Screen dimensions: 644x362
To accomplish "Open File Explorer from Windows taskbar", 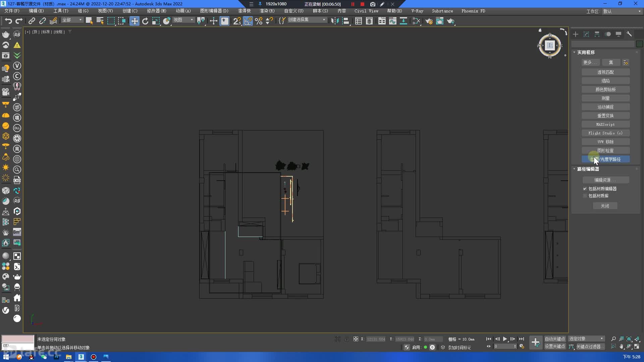I will pyautogui.click(x=68, y=357).
